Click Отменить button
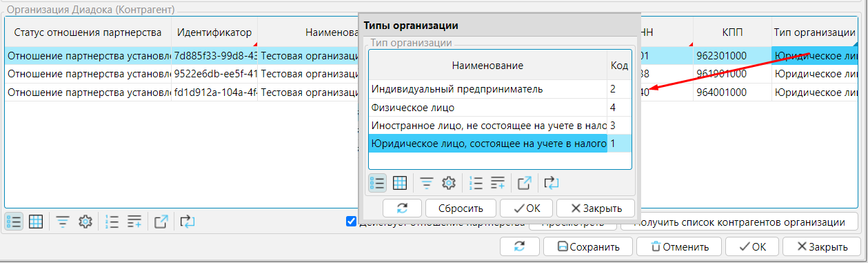 pyautogui.click(x=679, y=246)
